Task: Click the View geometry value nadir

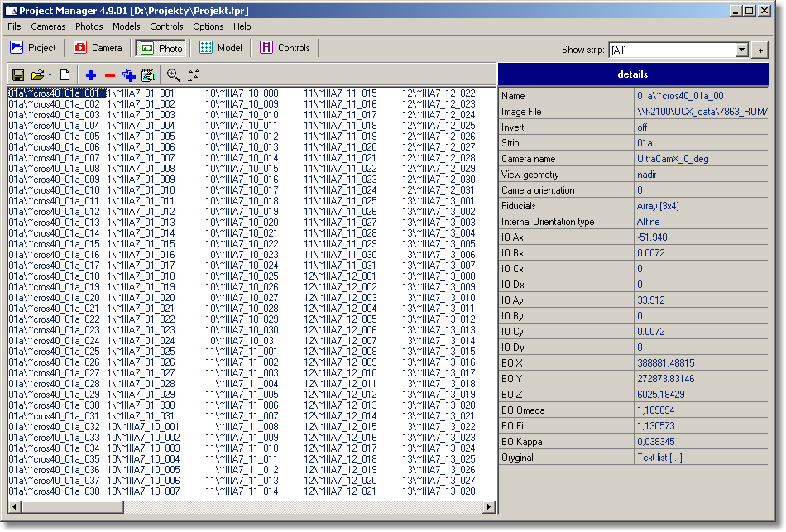Action: pos(647,175)
